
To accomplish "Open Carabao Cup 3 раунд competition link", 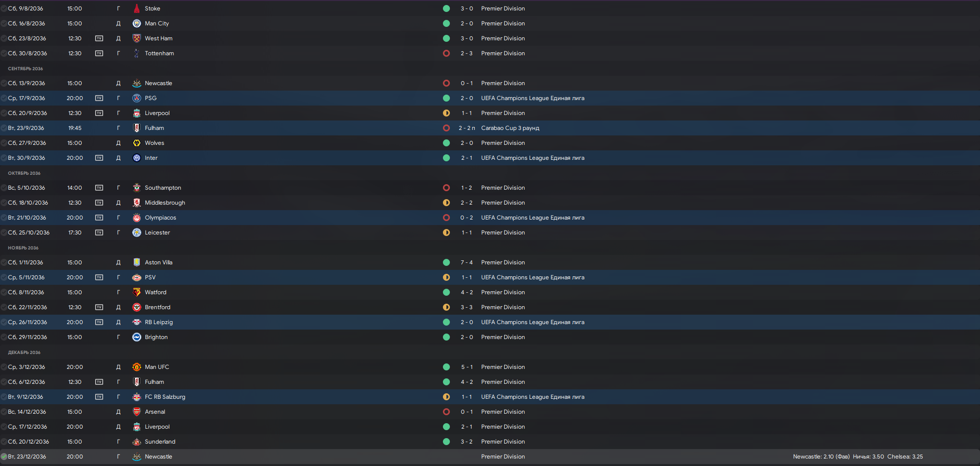I will point(510,128).
